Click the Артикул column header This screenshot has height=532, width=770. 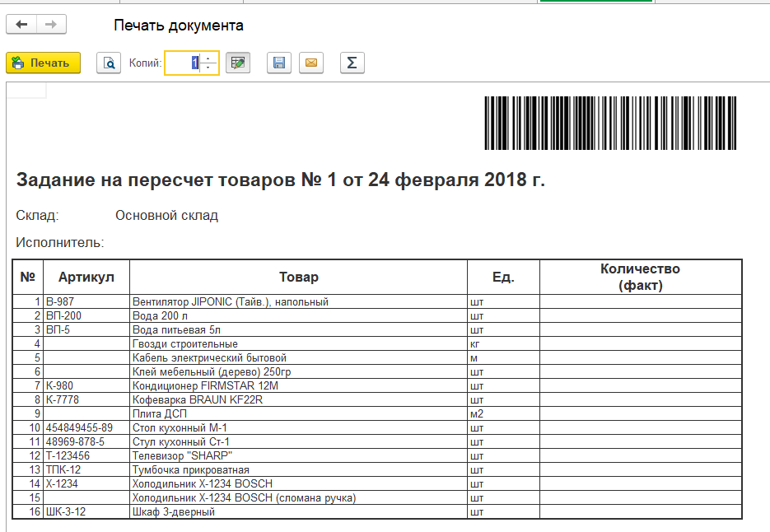86,277
